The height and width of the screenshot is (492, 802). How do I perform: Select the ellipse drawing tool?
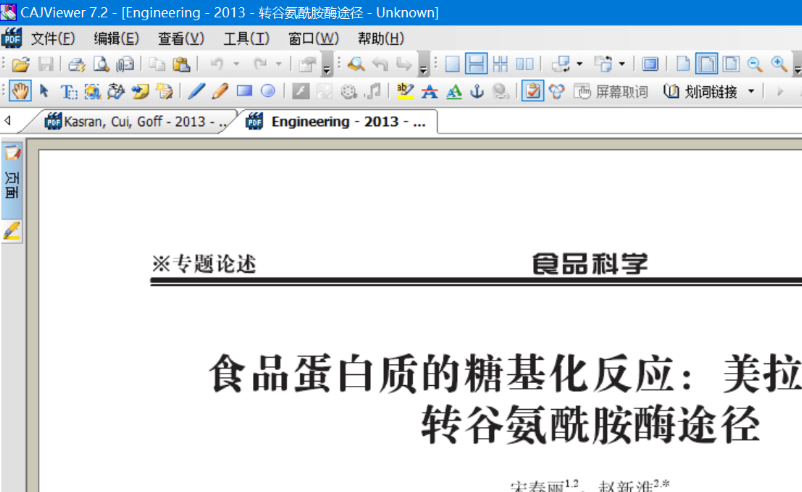268,92
